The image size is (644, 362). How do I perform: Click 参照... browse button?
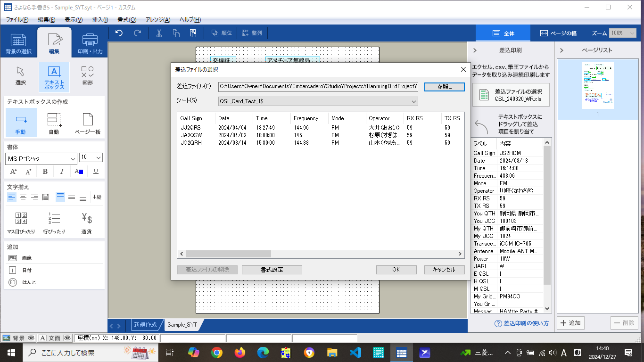pyautogui.click(x=445, y=87)
